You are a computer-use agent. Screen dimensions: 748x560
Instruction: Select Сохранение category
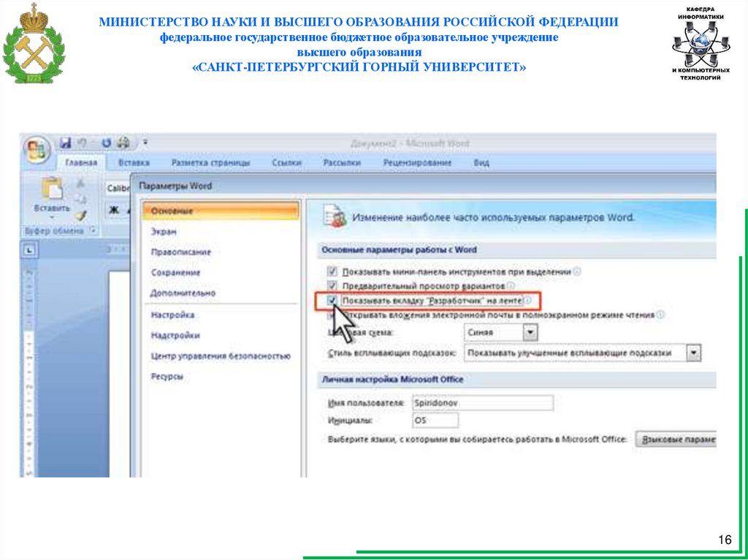coord(175,272)
